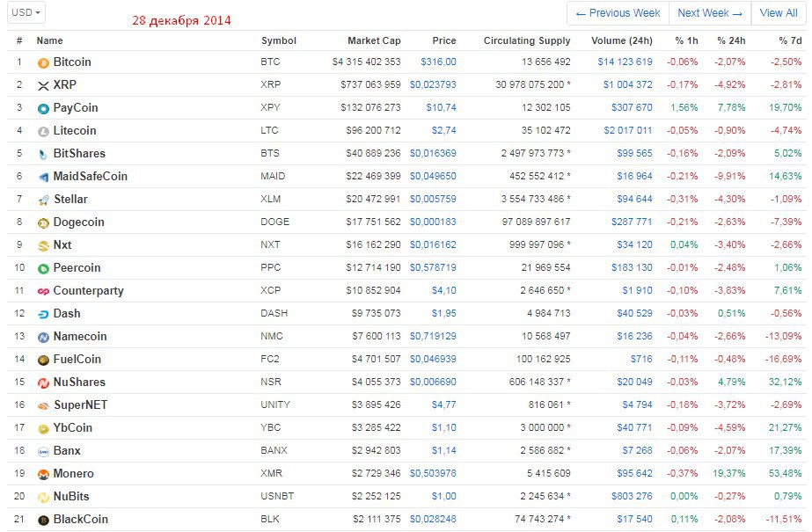Select PayCoin 24h change 7,78%
This screenshot has width=812, height=532.
(x=731, y=107)
